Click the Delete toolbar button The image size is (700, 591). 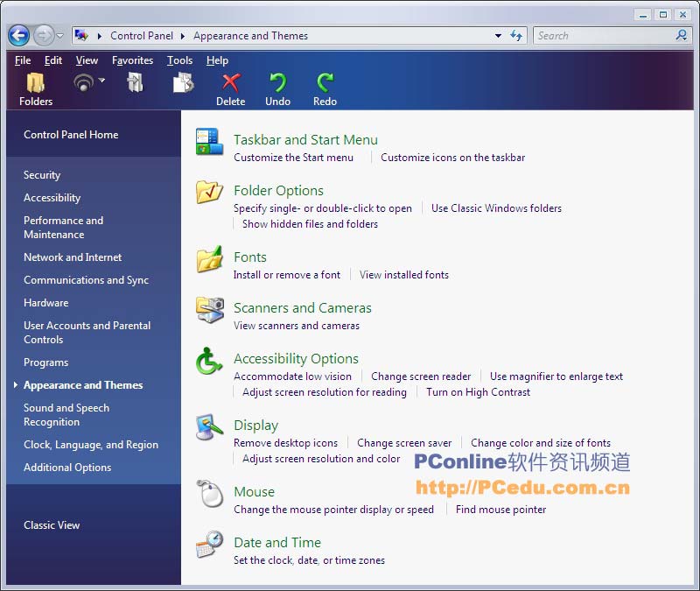[x=231, y=89]
